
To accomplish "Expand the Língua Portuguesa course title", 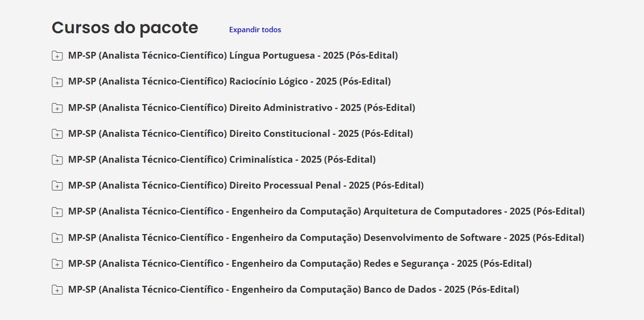I will coord(233,56).
